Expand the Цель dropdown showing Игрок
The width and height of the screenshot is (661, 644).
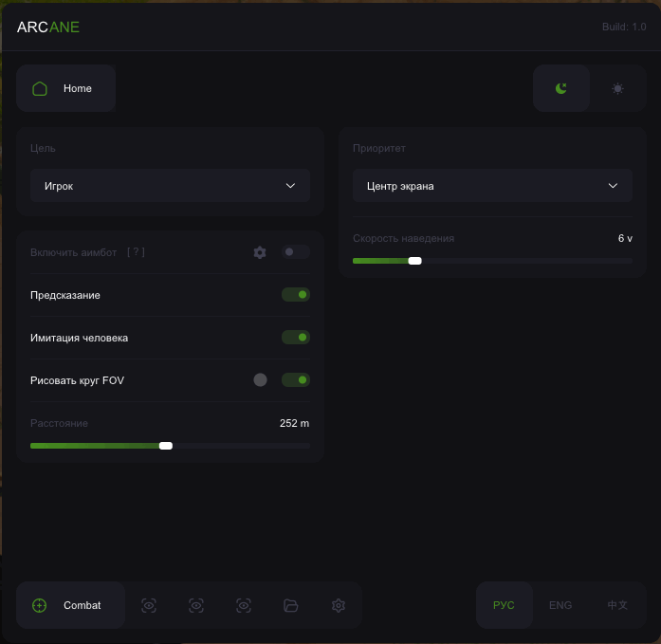click(170, 186)
